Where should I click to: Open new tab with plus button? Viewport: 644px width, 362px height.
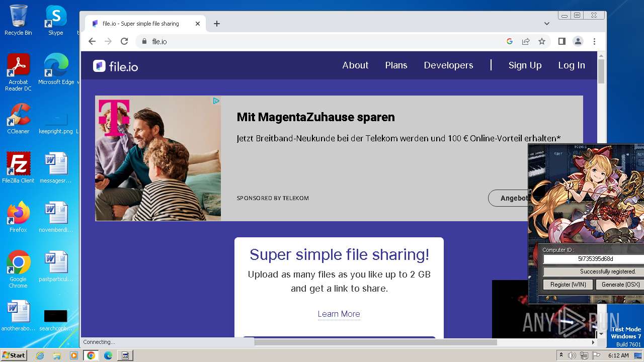217,24
